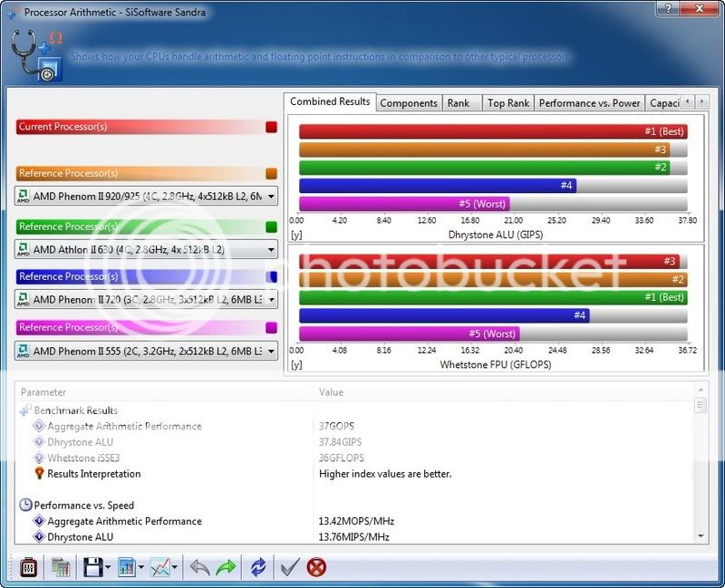
Task: Click the diamond icon beside the 13.42MOPS/MHz row
Action: [x=39, y=521]
